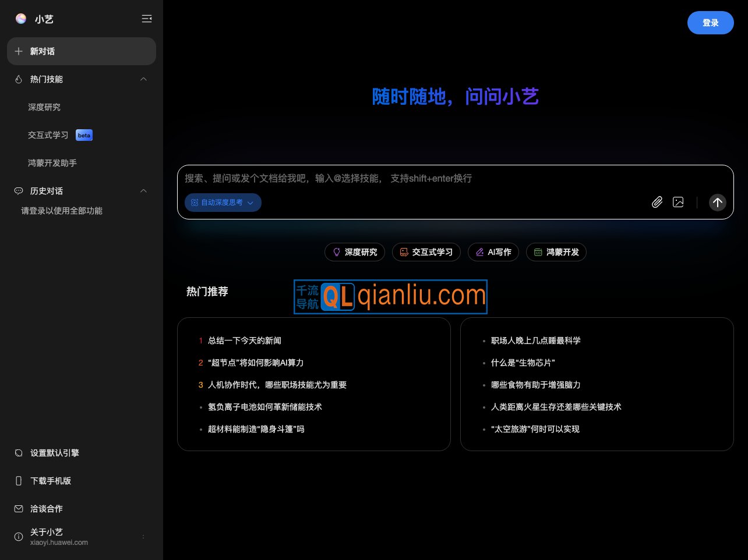The width and height of the screenshot is (748, 560).
Task: Start a 新对话 with the plus icon
Action: tap(18, 51)
